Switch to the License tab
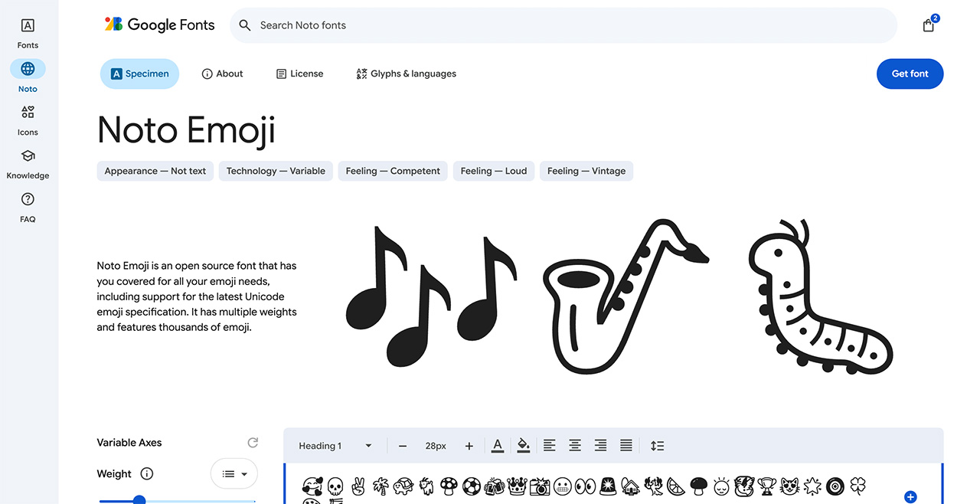 pos(299,74)
